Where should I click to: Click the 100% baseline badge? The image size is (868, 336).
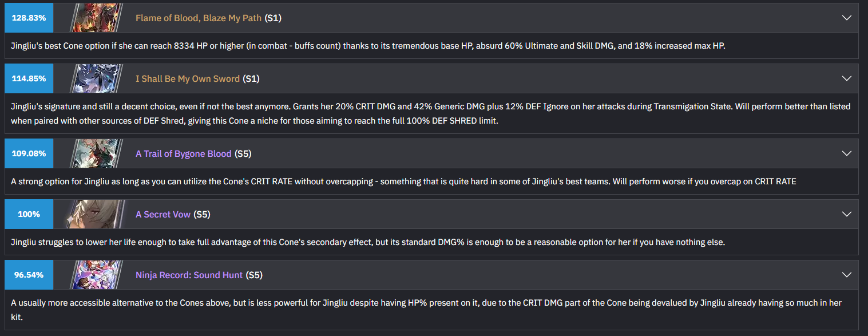[29, 214]
